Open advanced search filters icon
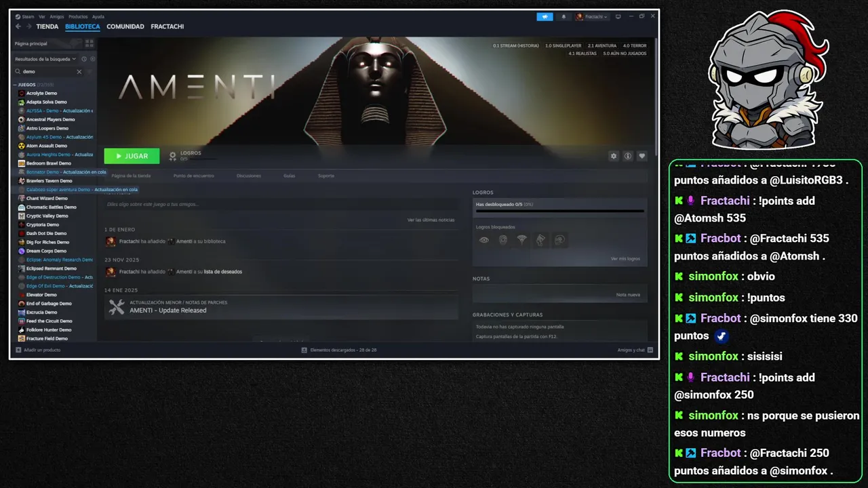This screenshot has width=868, height=488. click(x=90, y=71)
